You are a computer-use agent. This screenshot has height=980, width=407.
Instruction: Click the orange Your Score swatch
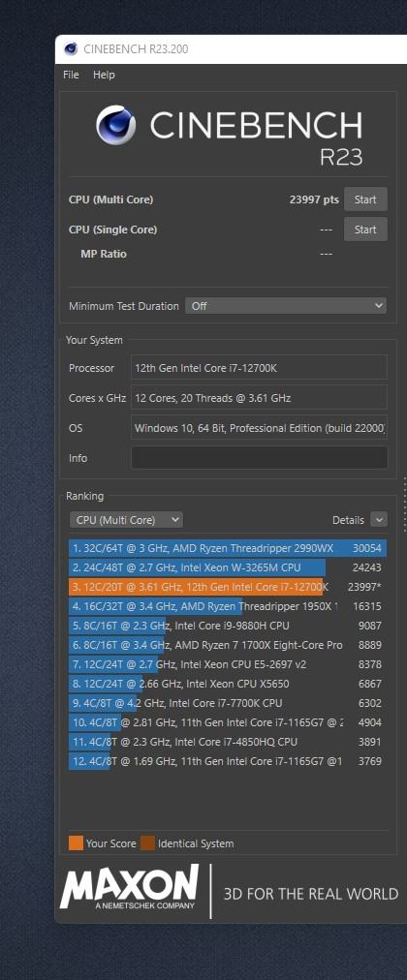pyautogui.click(x=76, y=843)
